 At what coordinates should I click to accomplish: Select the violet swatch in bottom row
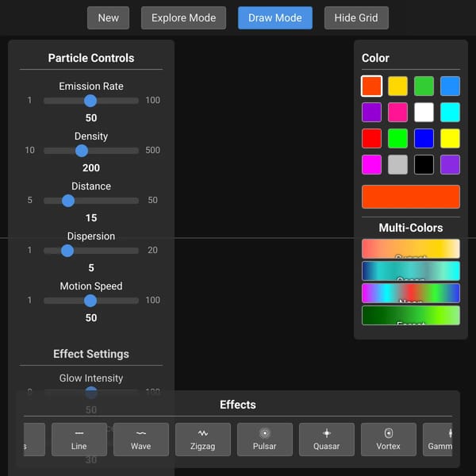450,164
